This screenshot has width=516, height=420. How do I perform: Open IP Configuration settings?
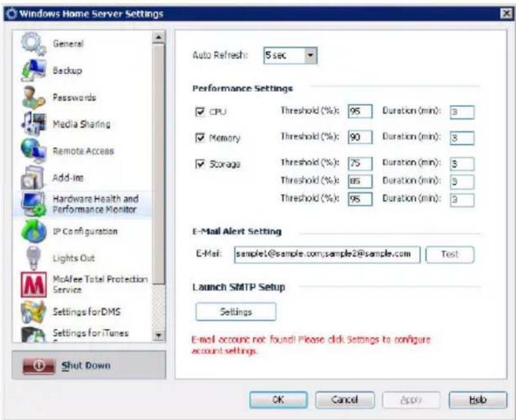coord(82,232)
